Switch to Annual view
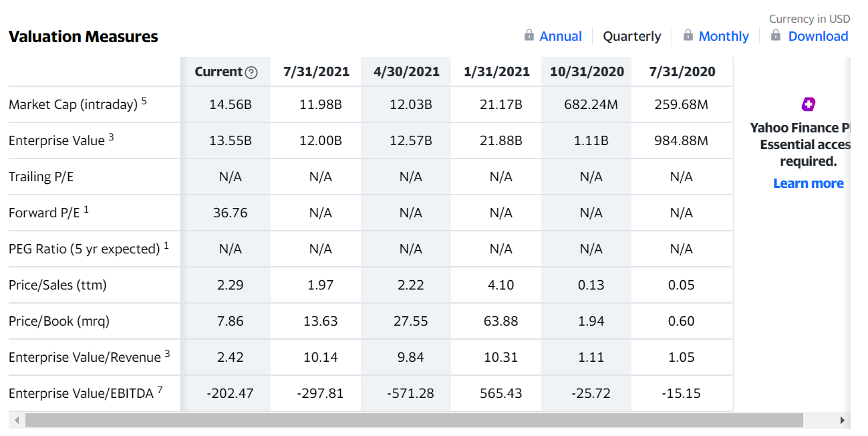The image size is (868, 436). tap(561, 36)
